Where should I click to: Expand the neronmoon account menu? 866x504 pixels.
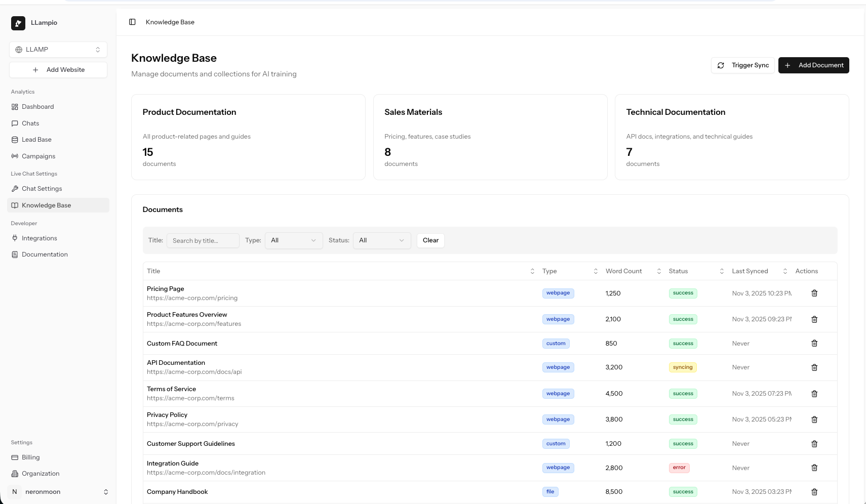click(58, 491)
